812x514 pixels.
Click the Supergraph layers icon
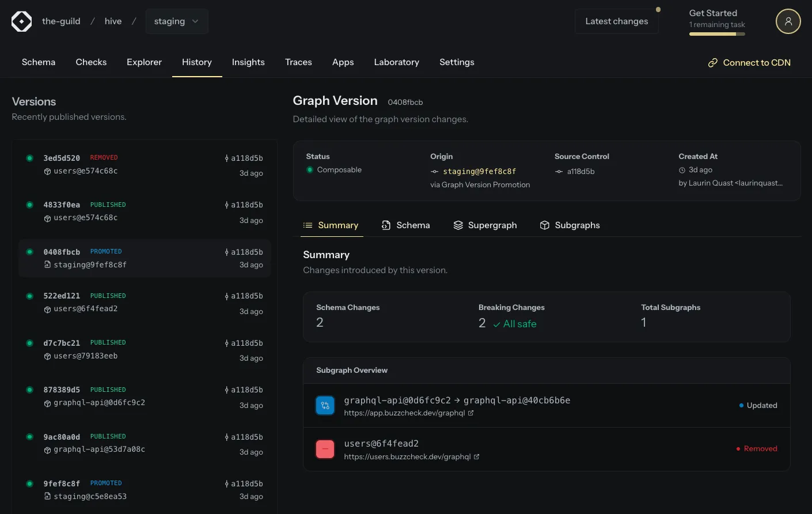pos(458,225)
